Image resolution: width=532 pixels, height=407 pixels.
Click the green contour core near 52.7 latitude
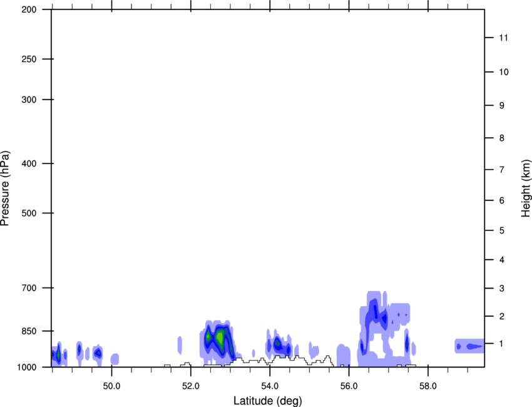(x=220, y=337)
